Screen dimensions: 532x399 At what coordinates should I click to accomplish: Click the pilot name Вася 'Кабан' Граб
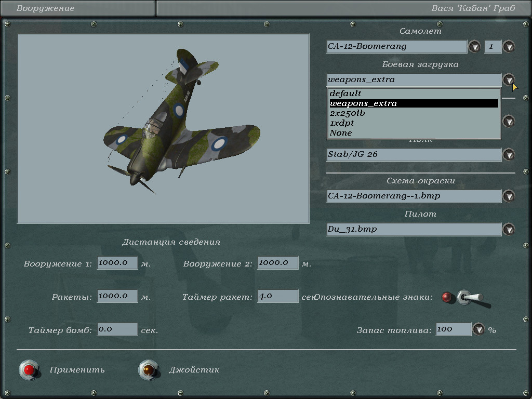pos(473,8)
